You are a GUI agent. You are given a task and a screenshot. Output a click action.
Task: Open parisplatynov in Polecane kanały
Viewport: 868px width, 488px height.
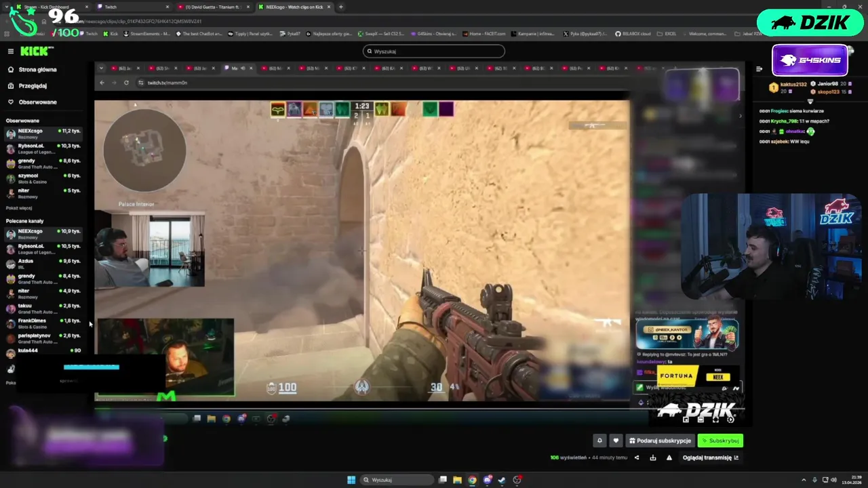click(43, 338)
